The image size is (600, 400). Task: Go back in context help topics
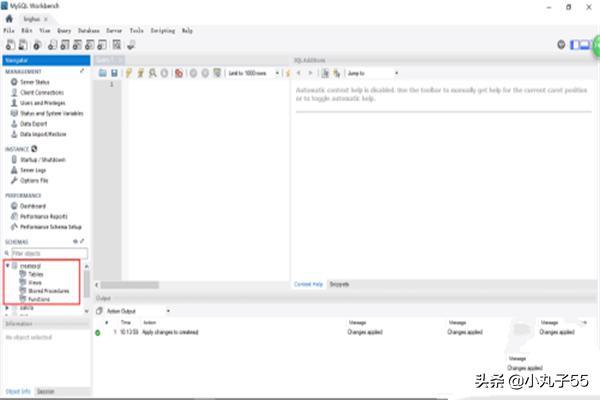[x=298, y=73]
